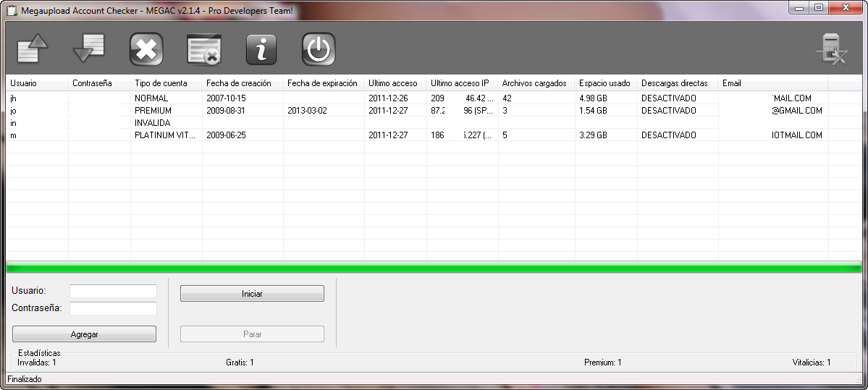This screenshot has width=868, height=390.
Task: Sort by Archivos cargados column
Action: point(536,83)
